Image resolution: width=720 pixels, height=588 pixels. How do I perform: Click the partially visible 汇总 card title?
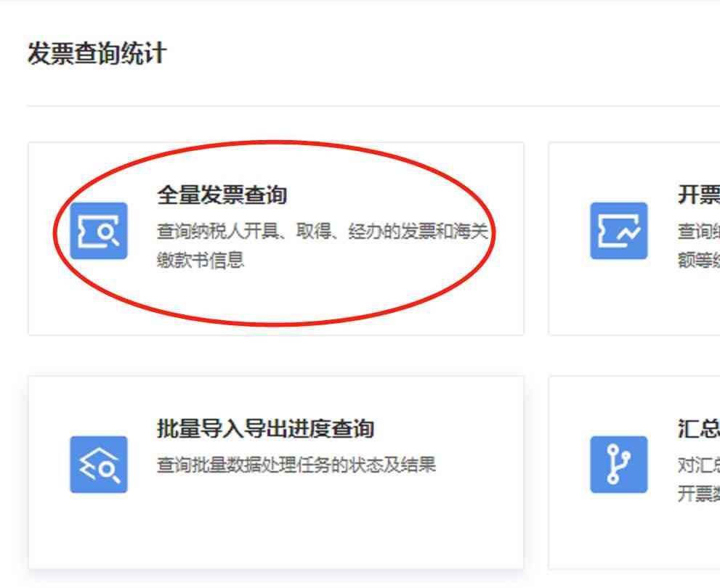click(x=698, y=429)
